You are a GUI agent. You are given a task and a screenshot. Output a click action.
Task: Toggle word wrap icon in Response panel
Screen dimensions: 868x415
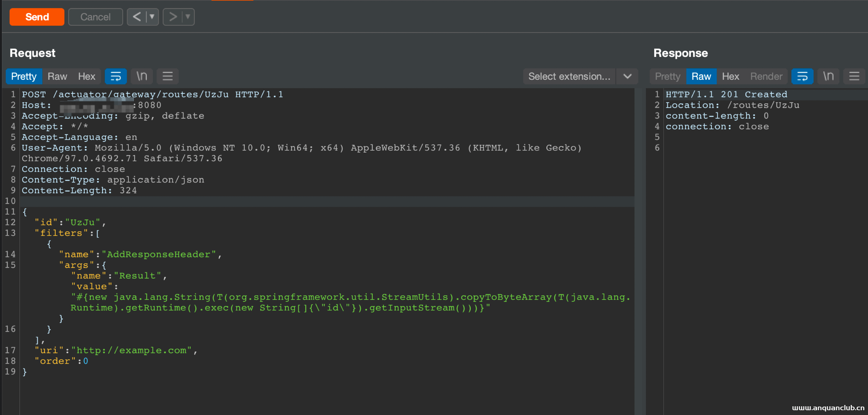[802, 76]
